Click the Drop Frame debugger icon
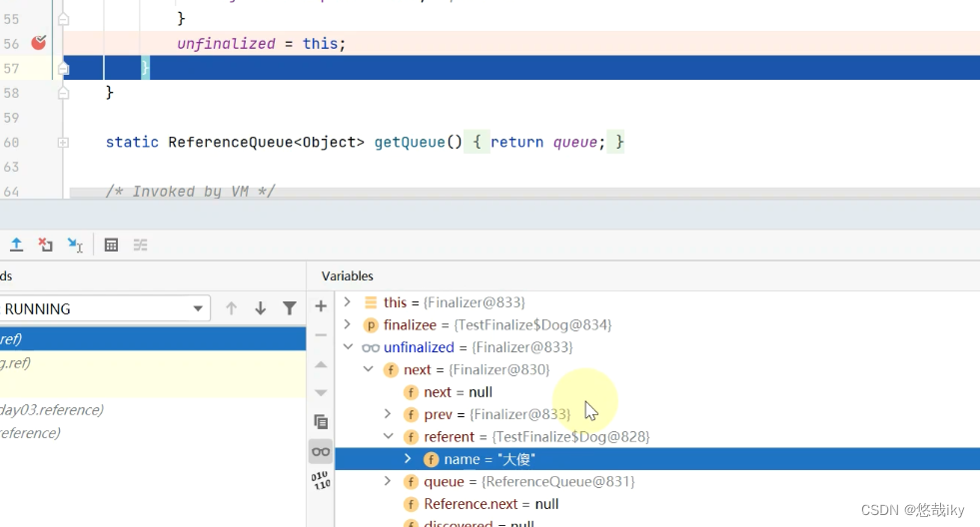The height and width of the screenshot is (527, 980). coord(45,245)
